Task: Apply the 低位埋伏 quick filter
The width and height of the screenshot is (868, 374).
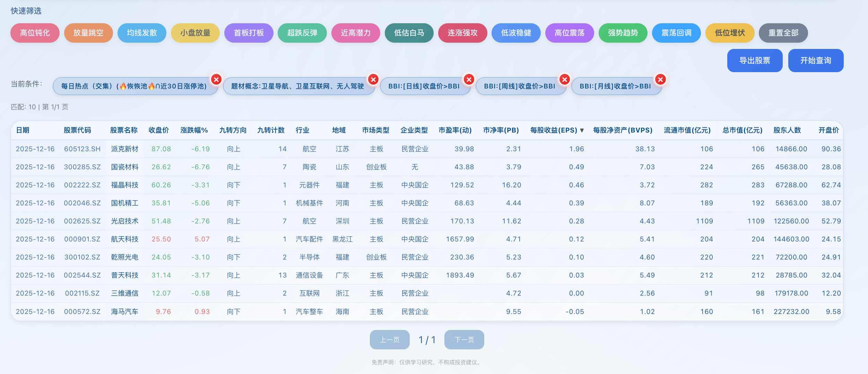Action: coord(729,33)
